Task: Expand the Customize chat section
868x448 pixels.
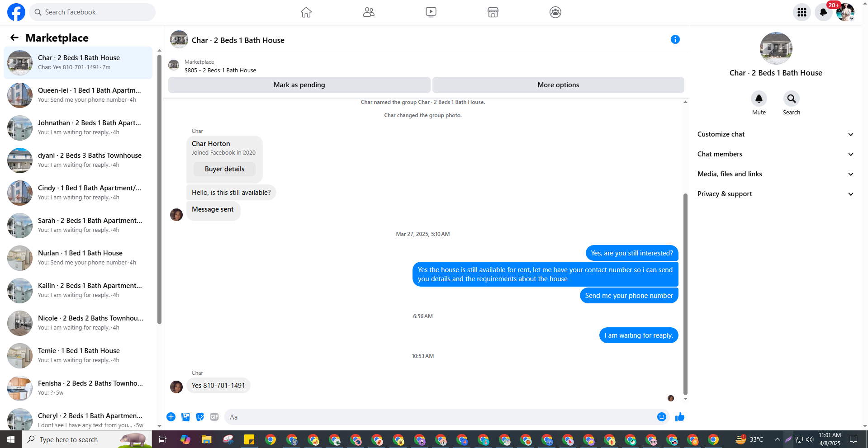Action: pos(775,134)
